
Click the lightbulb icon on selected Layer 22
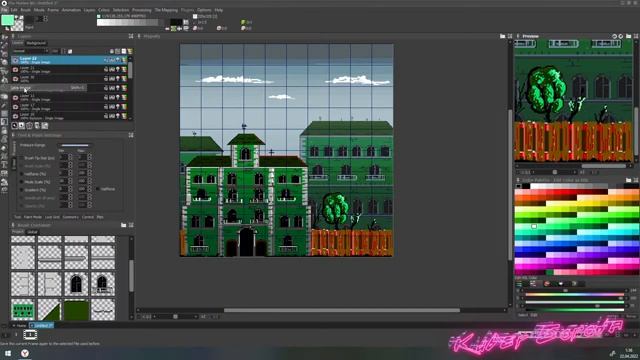[118, 60]
